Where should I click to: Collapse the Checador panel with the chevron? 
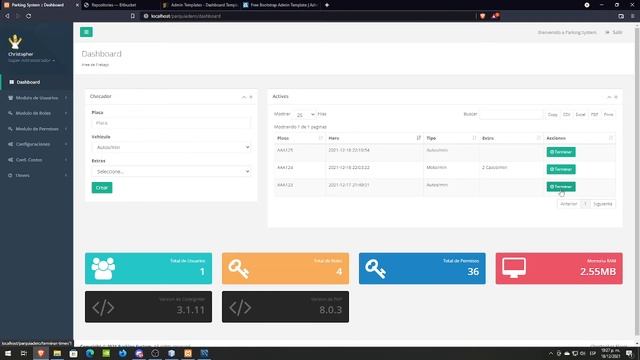point(244,97)
